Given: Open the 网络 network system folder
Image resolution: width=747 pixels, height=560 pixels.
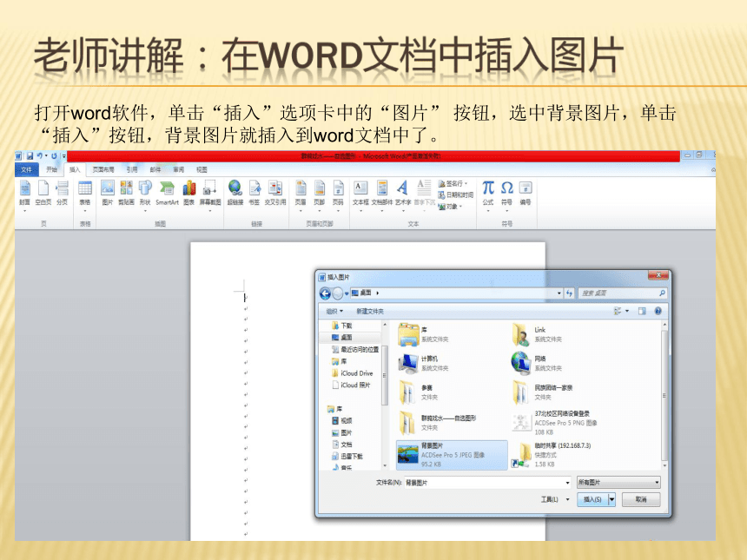Looking at the screenshot, I should (537, 363).
